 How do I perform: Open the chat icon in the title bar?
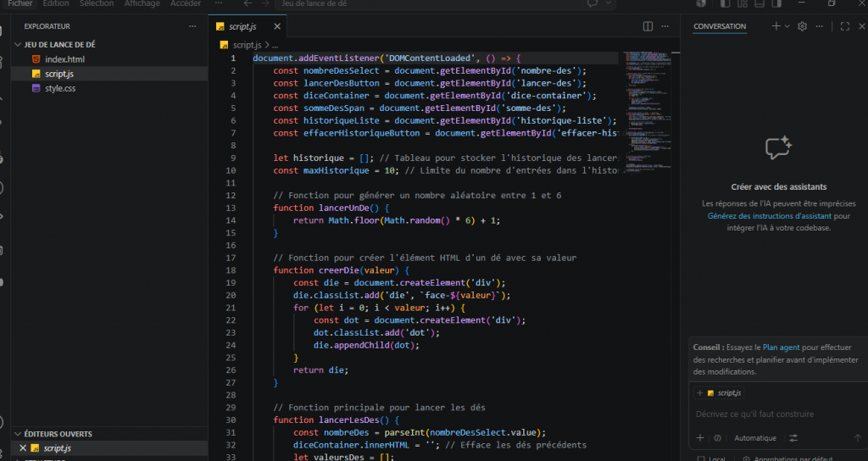click(x=593, y=3)
